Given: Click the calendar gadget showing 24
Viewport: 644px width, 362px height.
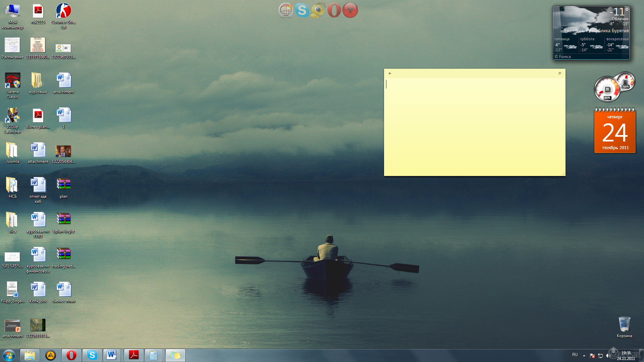Looking at the screenshot, I should (x=615, y=132).
